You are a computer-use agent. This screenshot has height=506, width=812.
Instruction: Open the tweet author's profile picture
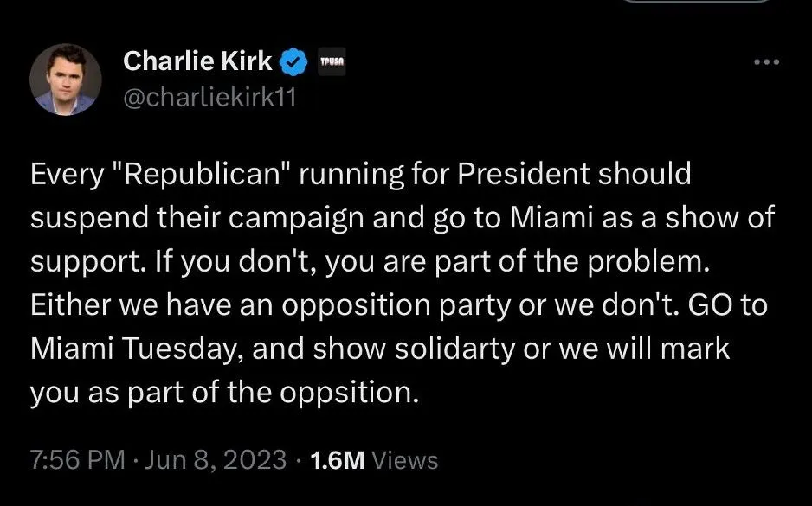66,80
